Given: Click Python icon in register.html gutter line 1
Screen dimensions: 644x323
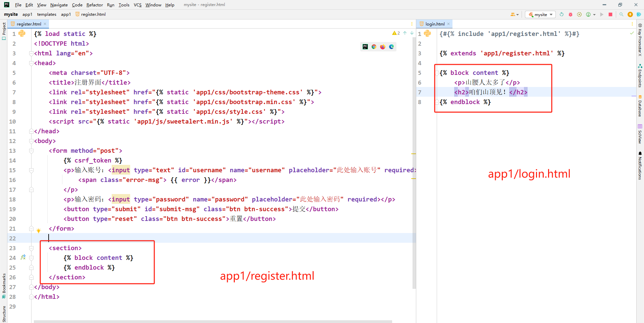Looking at the screenshot, I should point(22,33).
